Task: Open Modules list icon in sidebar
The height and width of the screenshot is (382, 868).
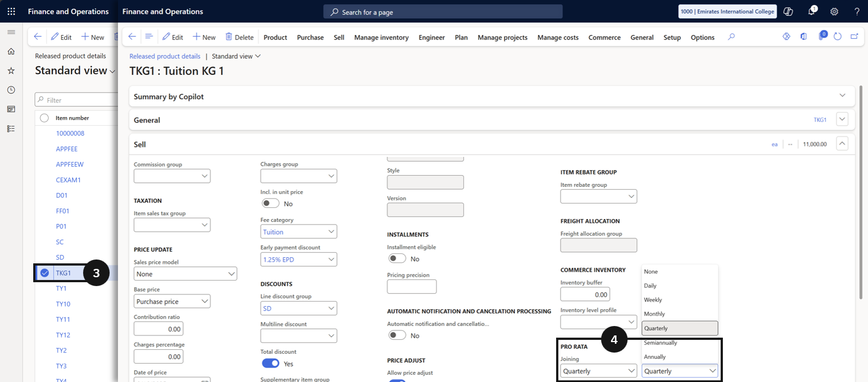Action: [x=11, y=129]
